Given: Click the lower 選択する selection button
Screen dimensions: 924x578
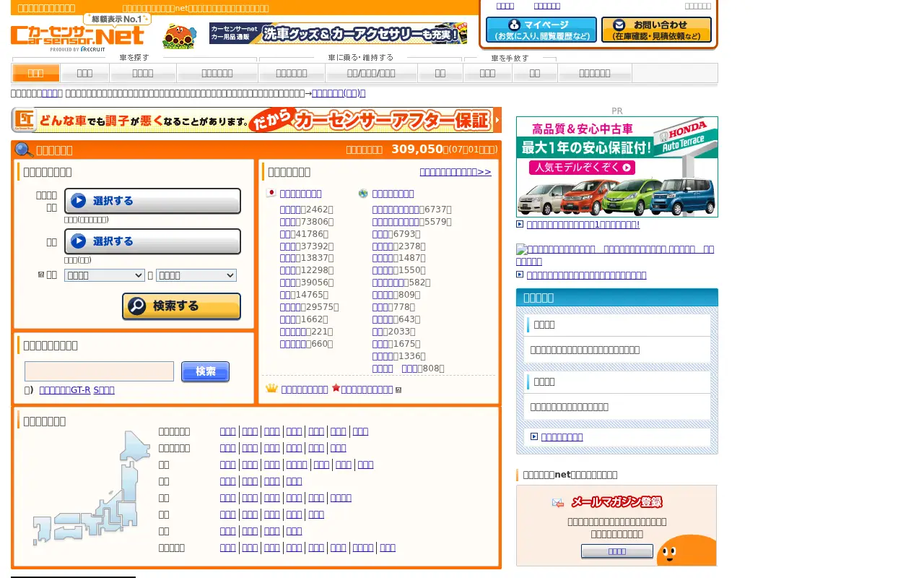Looking at the screenshot, I should (153, 241).
